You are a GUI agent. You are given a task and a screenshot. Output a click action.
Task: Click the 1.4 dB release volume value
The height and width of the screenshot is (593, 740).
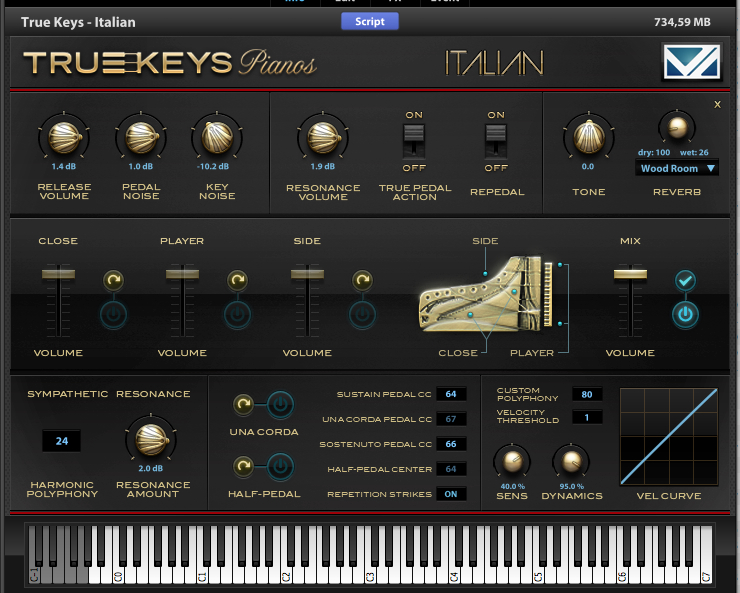click(x=64, y=167)
